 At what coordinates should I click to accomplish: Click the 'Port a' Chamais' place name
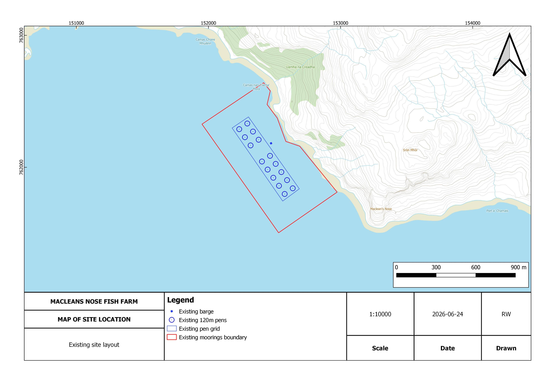[497, 211]
